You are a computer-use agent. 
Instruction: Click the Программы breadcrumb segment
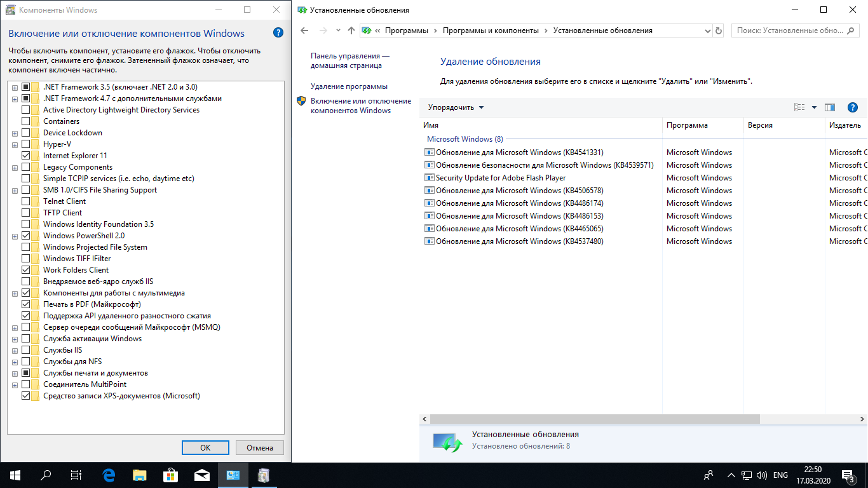click(406, 30)
